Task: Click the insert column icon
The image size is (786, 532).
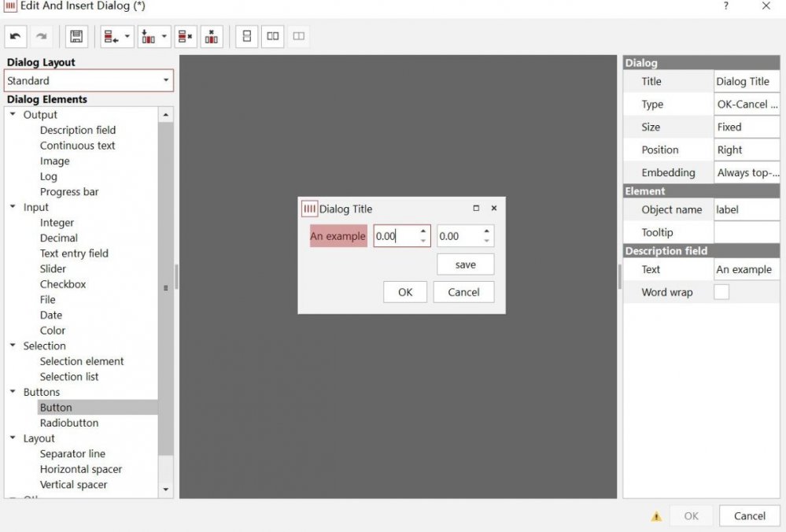Action: pos(148,36)
